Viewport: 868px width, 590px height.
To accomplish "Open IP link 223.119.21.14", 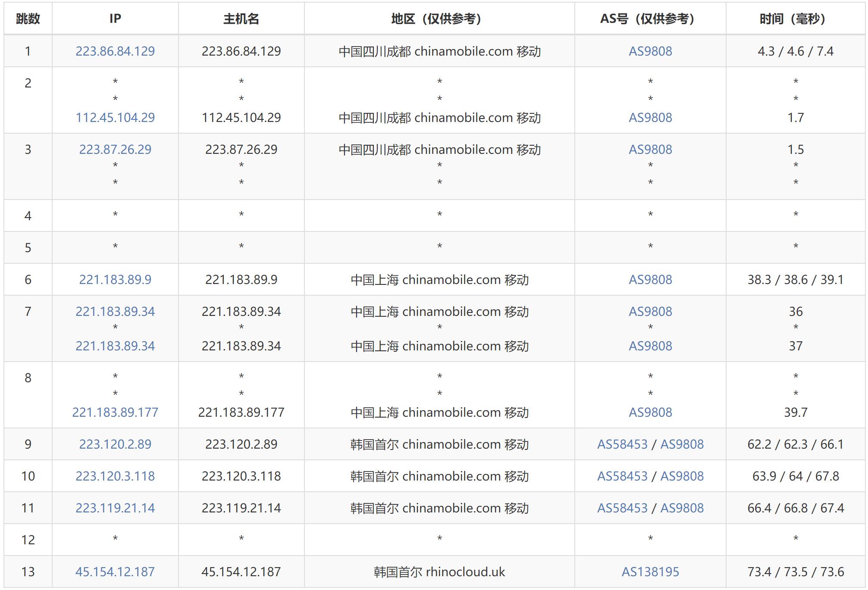I will pyautogui.click(x=115, y=508).
